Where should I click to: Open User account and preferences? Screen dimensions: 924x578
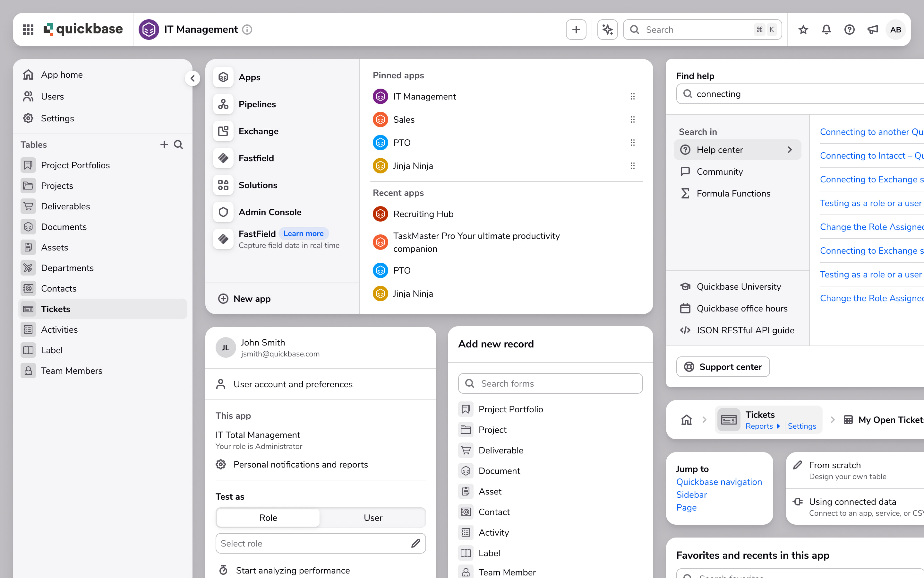321,384
